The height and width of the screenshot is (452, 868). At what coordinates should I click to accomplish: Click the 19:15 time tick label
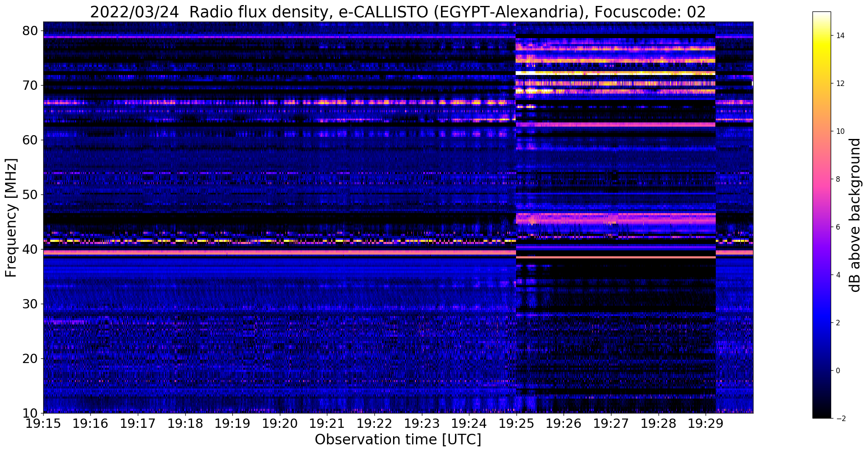[x=43, y=423]
